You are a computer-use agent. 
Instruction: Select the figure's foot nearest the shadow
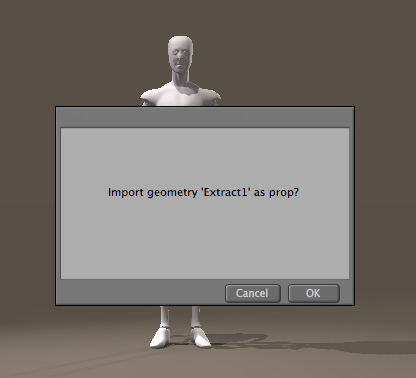(x=201, y=337)
